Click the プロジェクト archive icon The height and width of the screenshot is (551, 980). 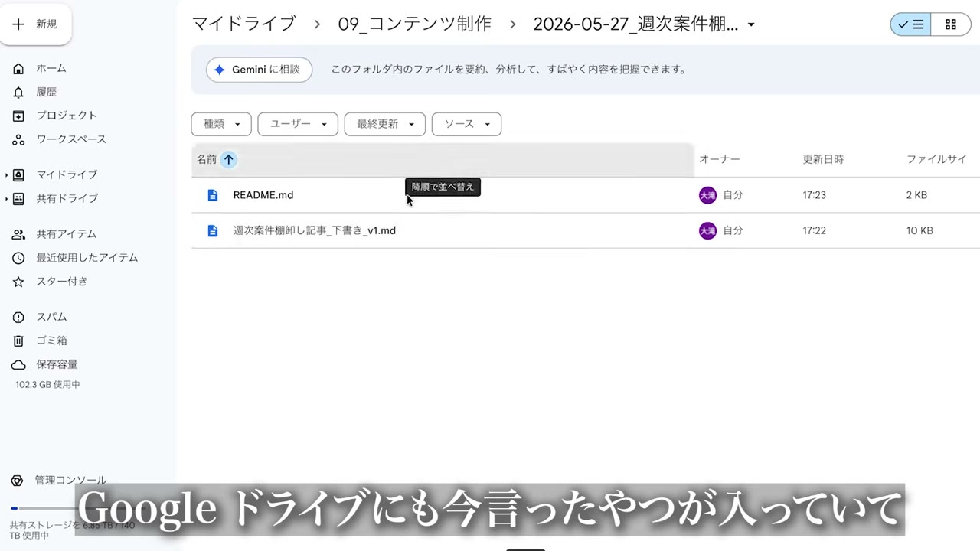pyautogui.click(x=18, y=116)
